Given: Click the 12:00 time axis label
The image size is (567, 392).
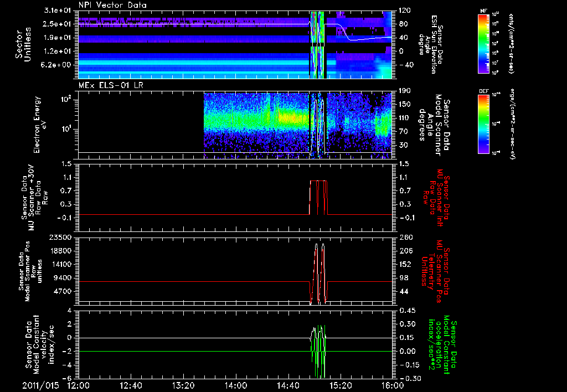Looking at the screenshot, I should tap(79, 385).
